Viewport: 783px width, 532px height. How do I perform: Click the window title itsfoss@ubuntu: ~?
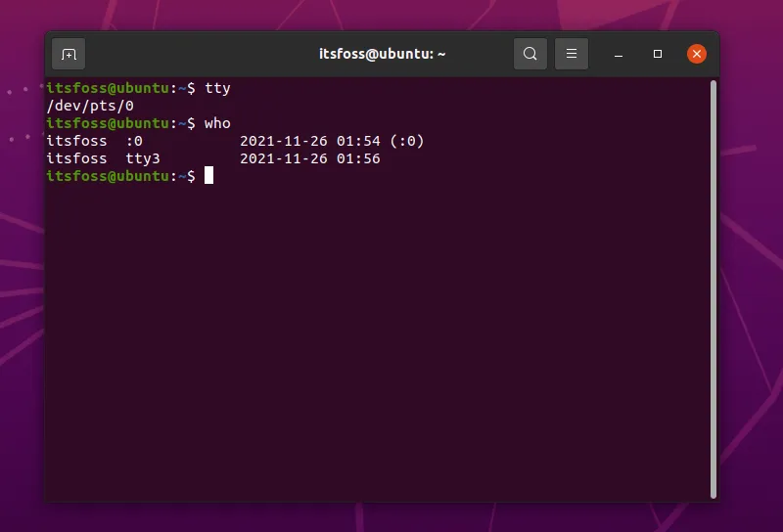point(382,54)
